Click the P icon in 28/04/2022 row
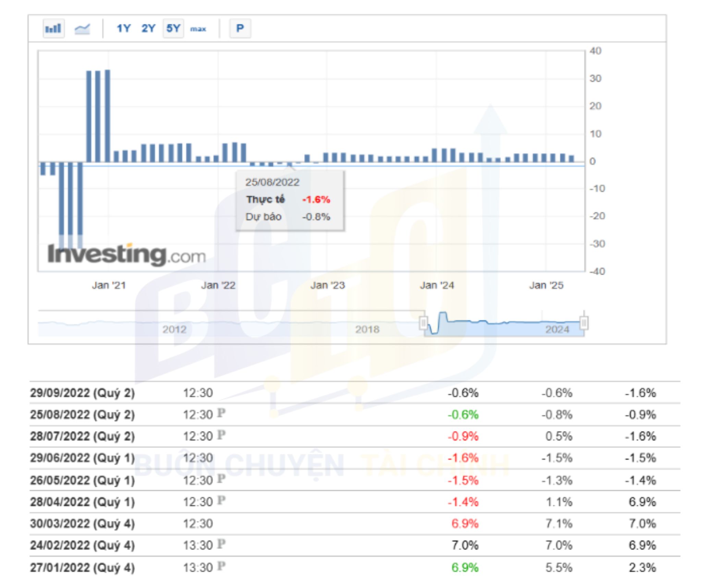This screenshot has height=588, width=702. pos(221,501)
